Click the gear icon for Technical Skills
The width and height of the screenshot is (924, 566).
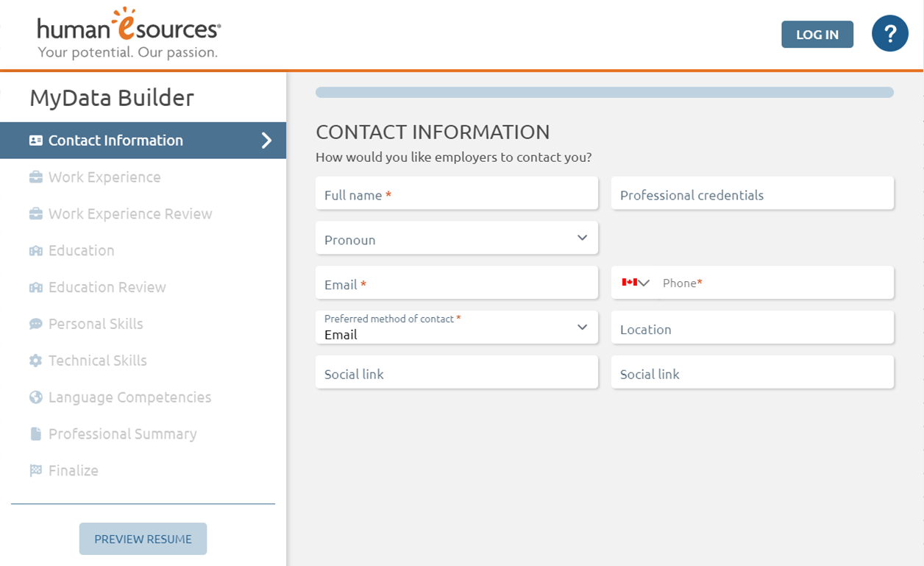tap(35, 361)
